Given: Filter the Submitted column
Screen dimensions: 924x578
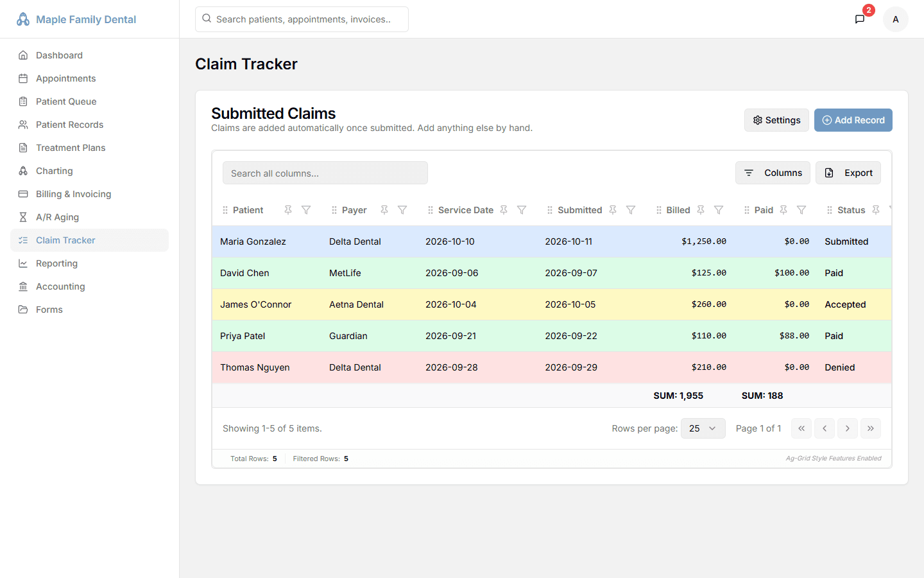Looking at the screenshot, I should tap(631, 210).
